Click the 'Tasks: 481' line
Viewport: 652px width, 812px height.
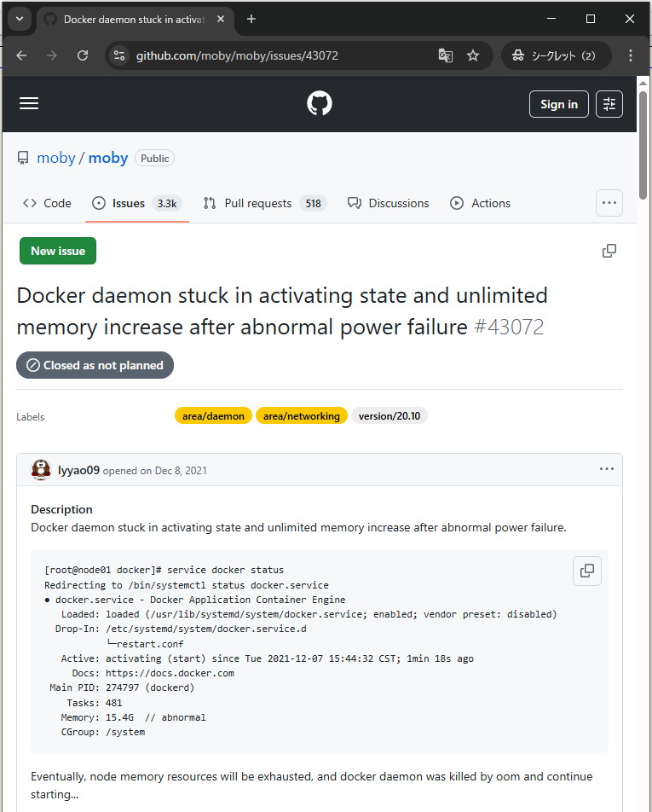coord(94,703)
